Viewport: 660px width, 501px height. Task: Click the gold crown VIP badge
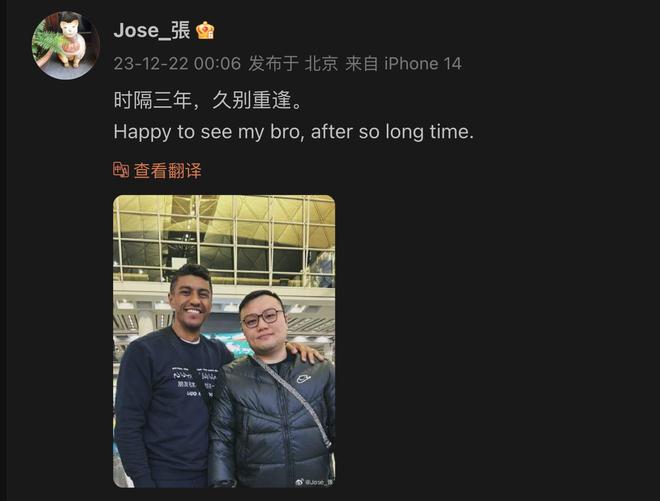pyautogui.click(x=205, y=30)
